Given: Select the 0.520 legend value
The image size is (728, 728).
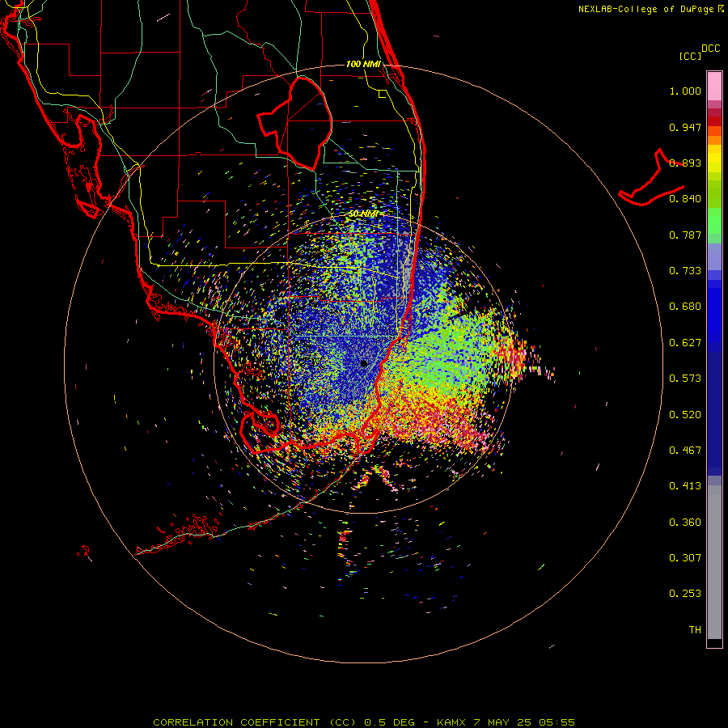Looking at the screenshot, I should [685, 415].
